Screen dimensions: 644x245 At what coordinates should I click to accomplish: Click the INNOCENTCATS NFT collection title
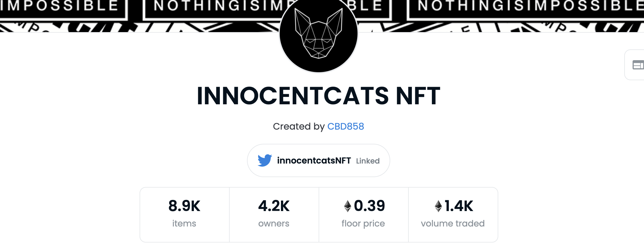click(319, 96)
